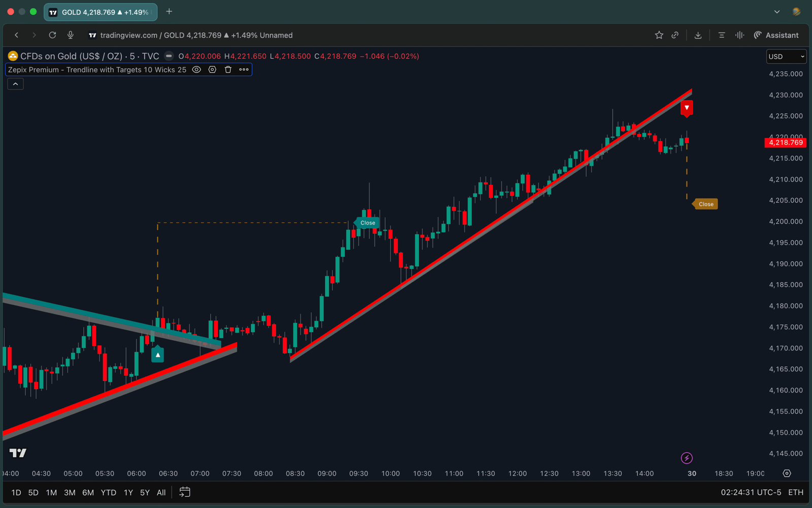This screenshot has width=812, height=508.
Task: Bookmark page with the star icon
Action: [x=659, y=35]
